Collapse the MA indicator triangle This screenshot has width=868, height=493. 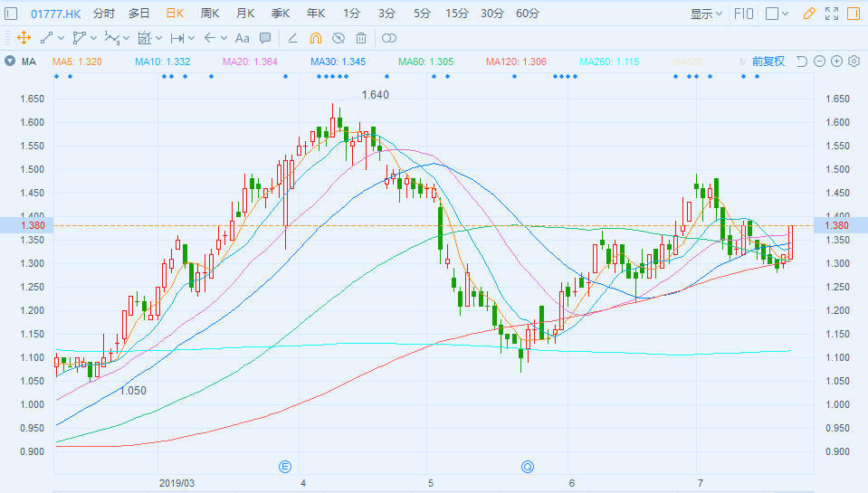tap(10, 61)
